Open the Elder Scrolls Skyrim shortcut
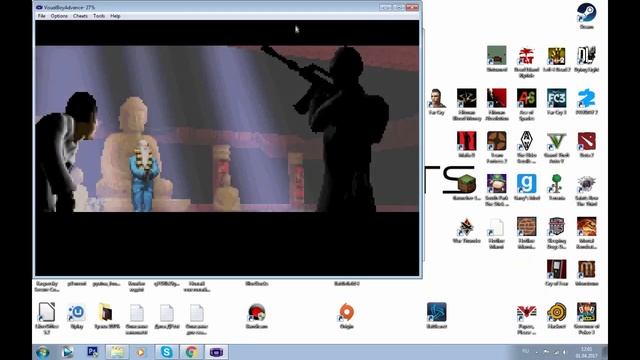640x360 pixels. point(527,147)
